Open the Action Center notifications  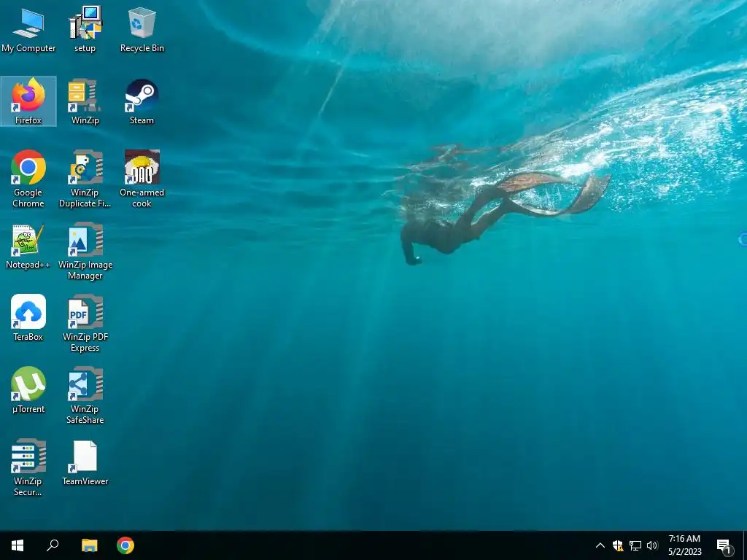(x=724, y=545)
